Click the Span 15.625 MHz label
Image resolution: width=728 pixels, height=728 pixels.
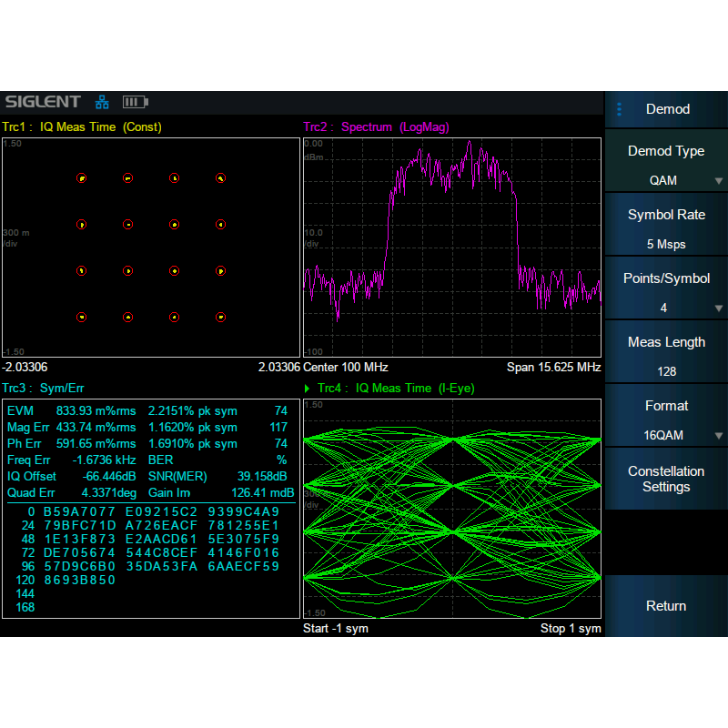click(x=553, y=368)
